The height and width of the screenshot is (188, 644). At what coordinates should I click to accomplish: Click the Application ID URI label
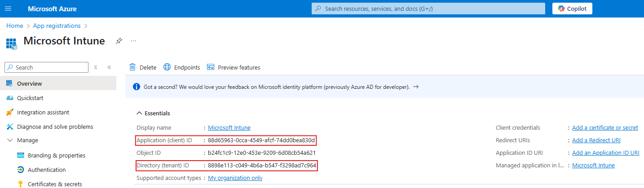tap(520, 153)
